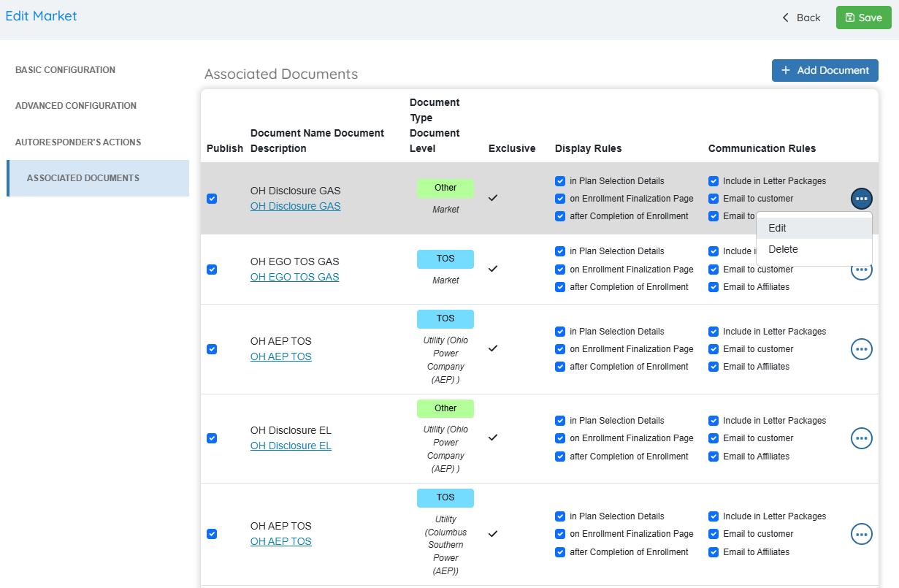Viewport: 899px width, 588px height.
Task: Open the Advanced Configuration section
Action: click(x=76, y=106)
